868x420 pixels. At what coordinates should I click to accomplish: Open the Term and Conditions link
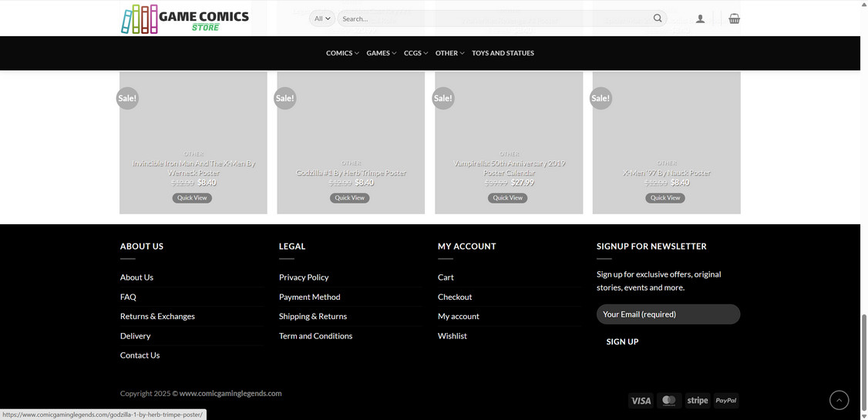click(315, 336)
